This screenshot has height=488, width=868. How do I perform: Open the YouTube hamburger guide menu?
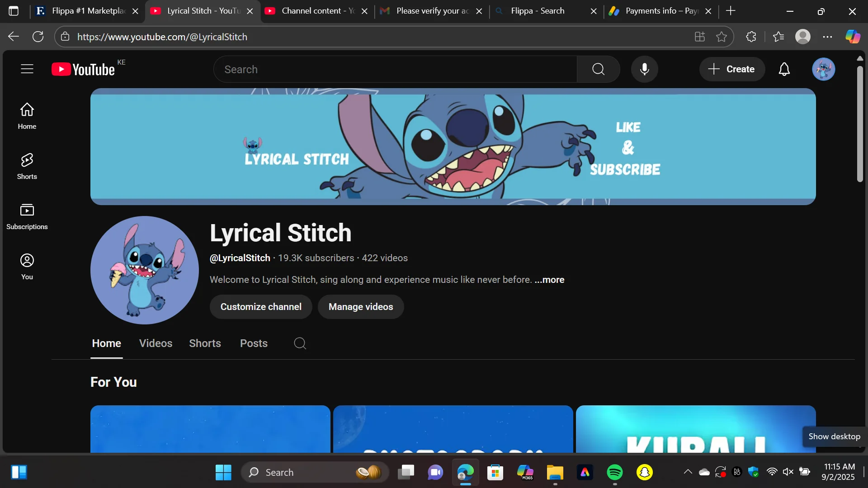27,69
